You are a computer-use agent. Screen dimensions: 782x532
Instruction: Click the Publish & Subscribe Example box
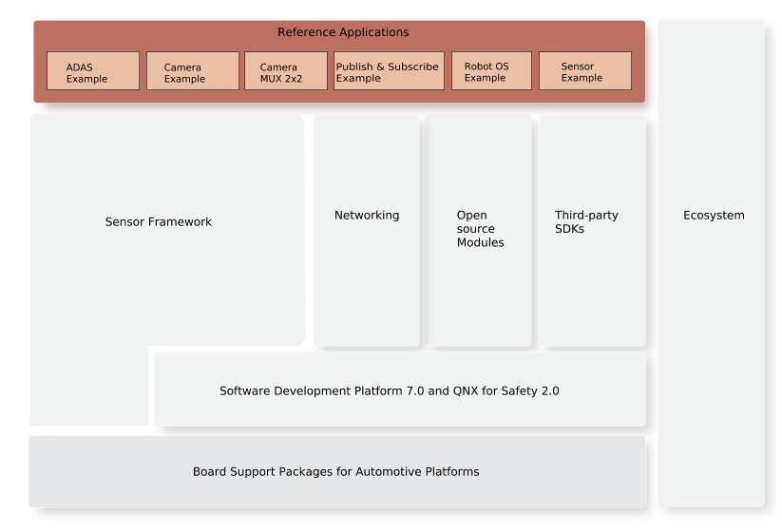point(389,71)
